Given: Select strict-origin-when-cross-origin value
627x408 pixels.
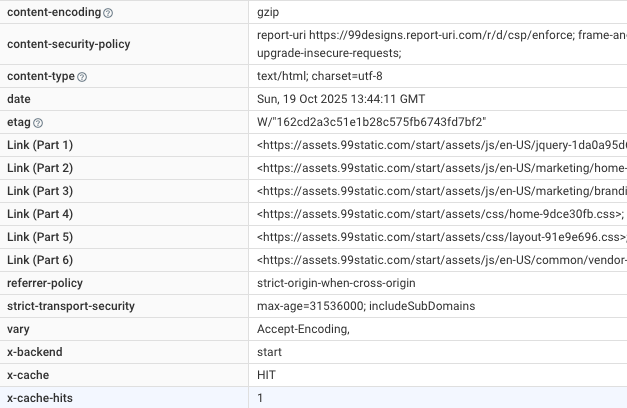Looking at the screenshot, I should coord(336,283).
